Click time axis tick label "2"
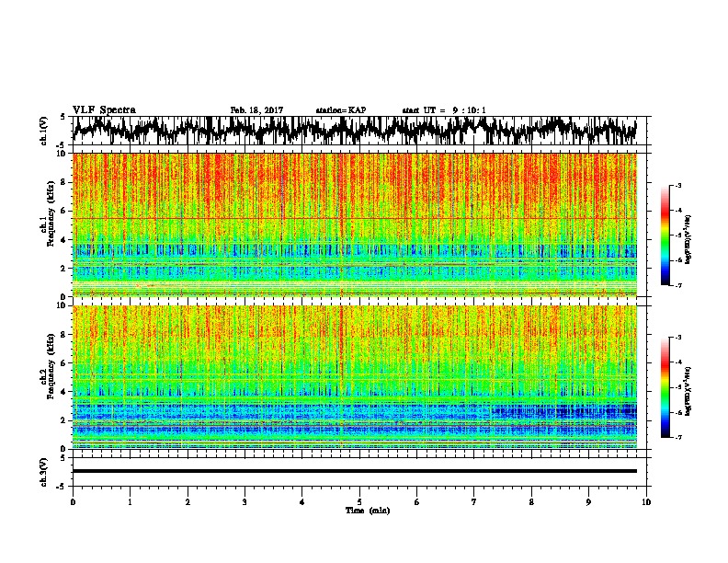 pos(188,502)
